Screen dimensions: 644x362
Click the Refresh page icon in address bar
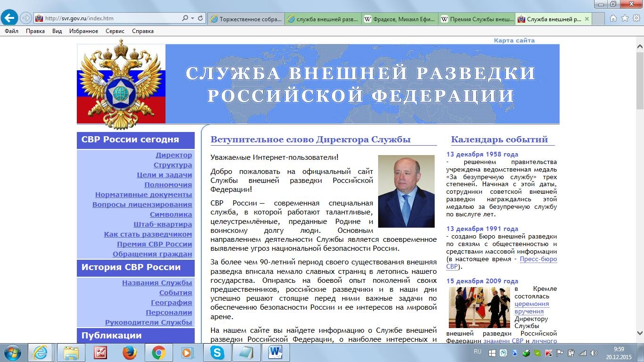(x=200, y=18)
